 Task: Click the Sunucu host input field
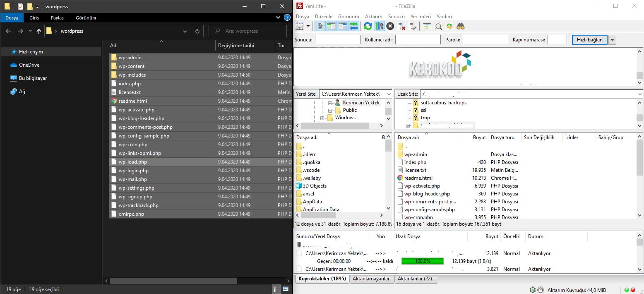coord(338,40)
